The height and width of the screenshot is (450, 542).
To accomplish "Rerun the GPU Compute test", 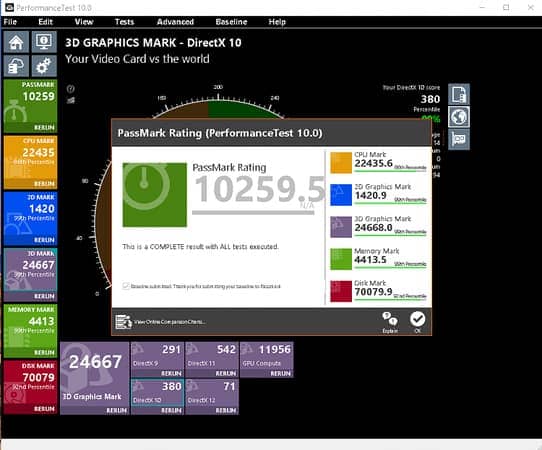I will pyautogui.click(x=281, y=374).
